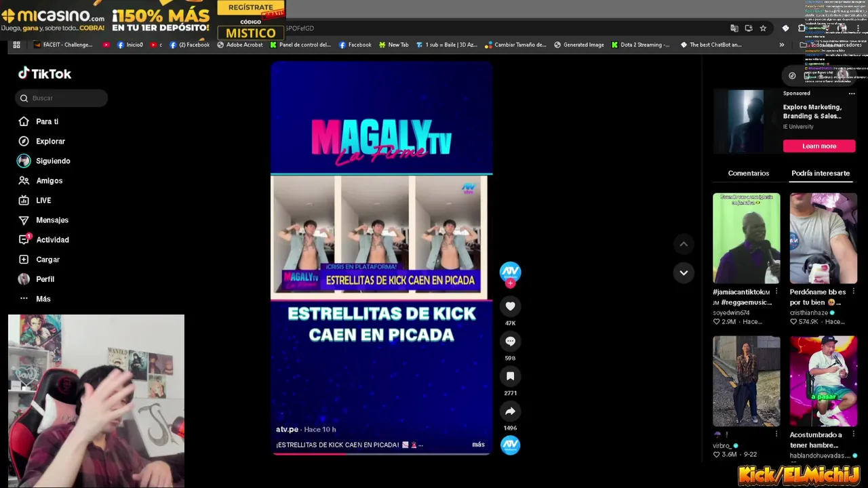Expand video description with más
This screenshot has width=868, height=488.
(x=478, y=445)
